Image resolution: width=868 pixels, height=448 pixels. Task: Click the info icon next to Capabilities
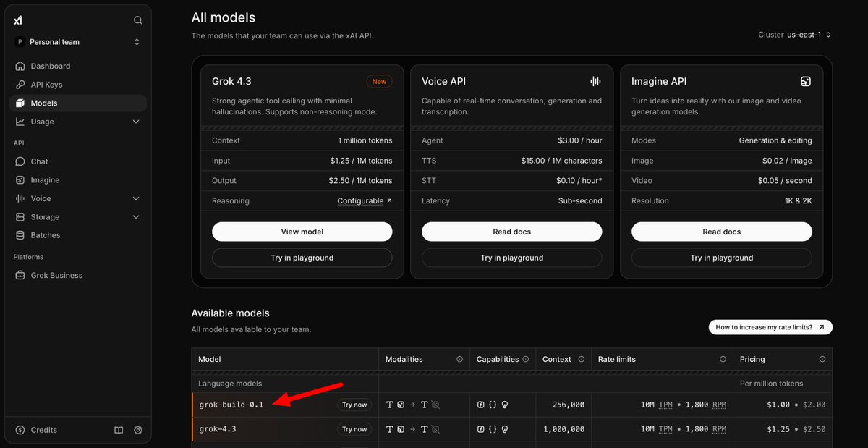coord(525,359)
